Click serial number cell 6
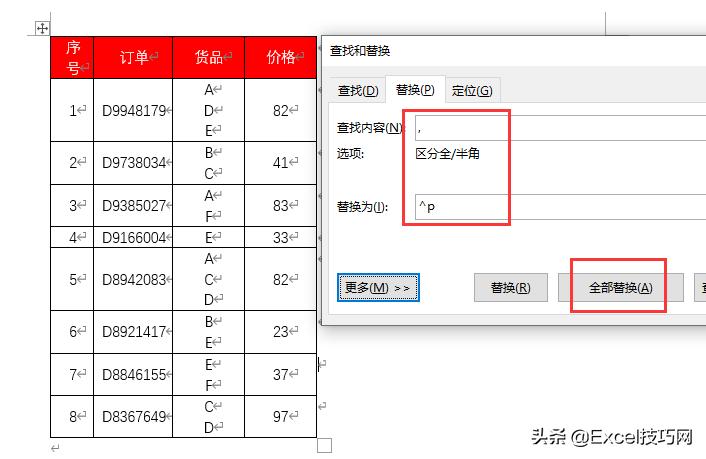The height and width of the screenshot is (459, 706). pos(72,332)
